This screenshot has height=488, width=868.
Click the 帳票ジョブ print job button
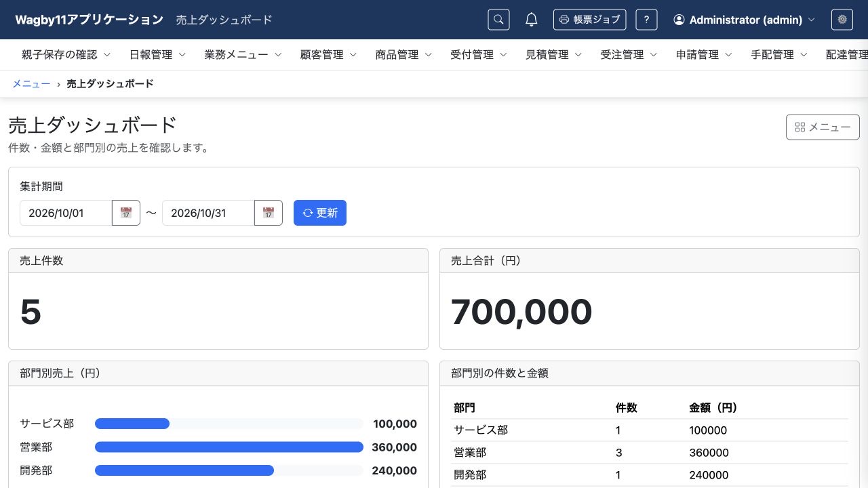point(590,20)
